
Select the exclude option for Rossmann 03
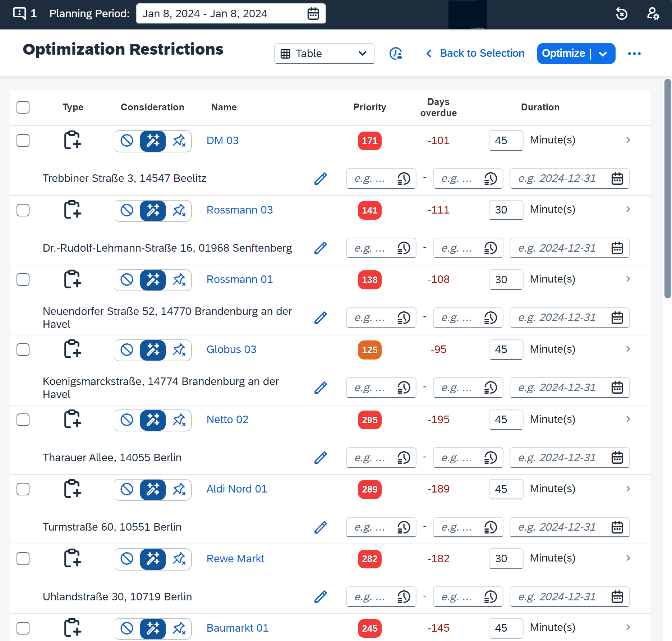[x=127, y=210]
